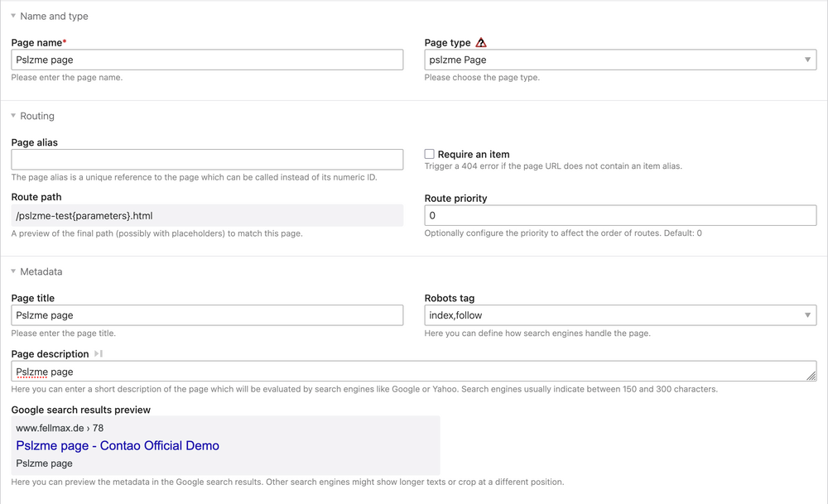The width and height of the screenshot is (828, 504).
Task: Click the 'A preview of the final path' hint
Action: click(156, 233)
